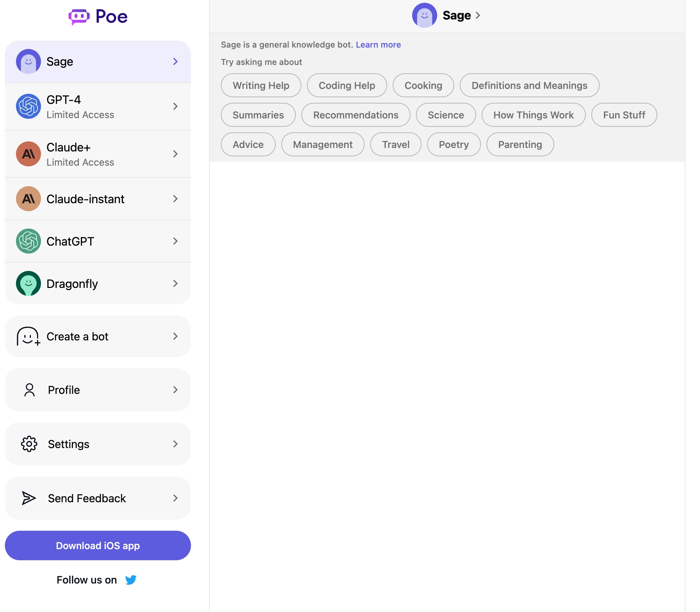
Task: Click the chevron on the Sage row
Action: [x=175, y=61]
